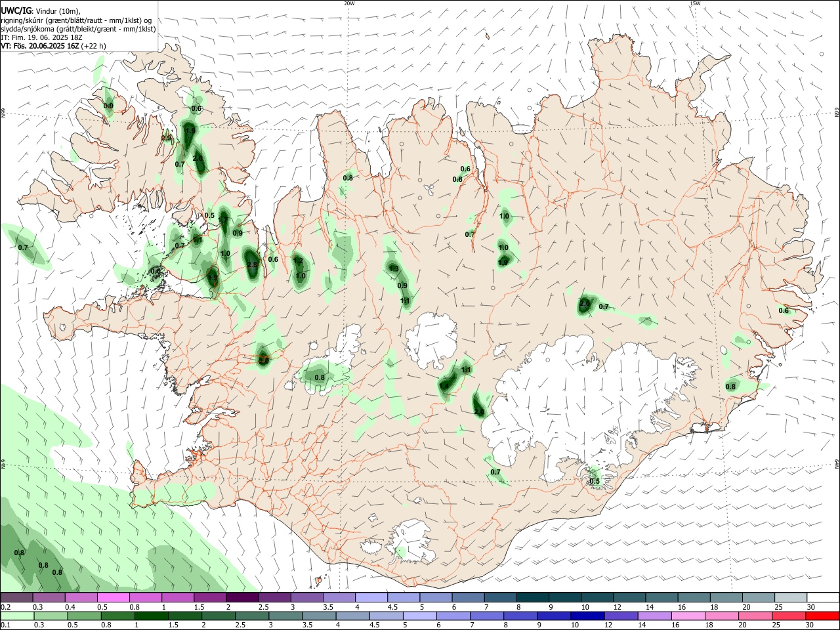
Task: Pick the white swatch ending the snow legend
Action: point(823,598)
